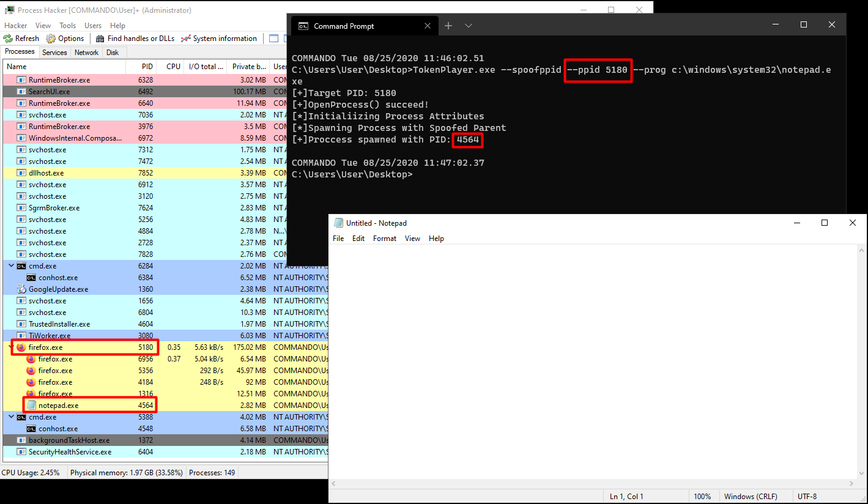Click the dllhost.exe process icon

point(21,173)
